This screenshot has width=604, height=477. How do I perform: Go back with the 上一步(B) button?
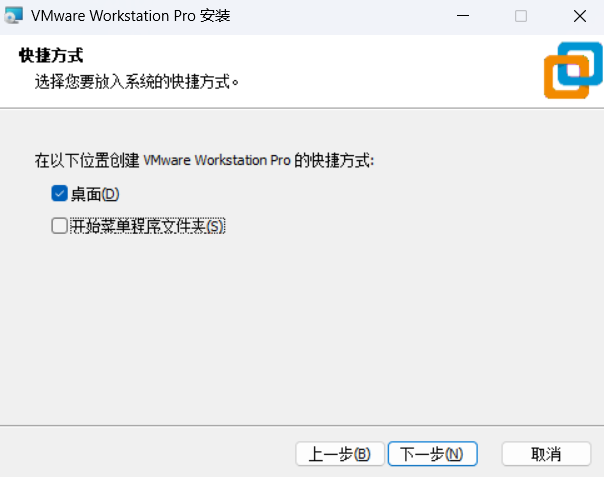(340, 454)
